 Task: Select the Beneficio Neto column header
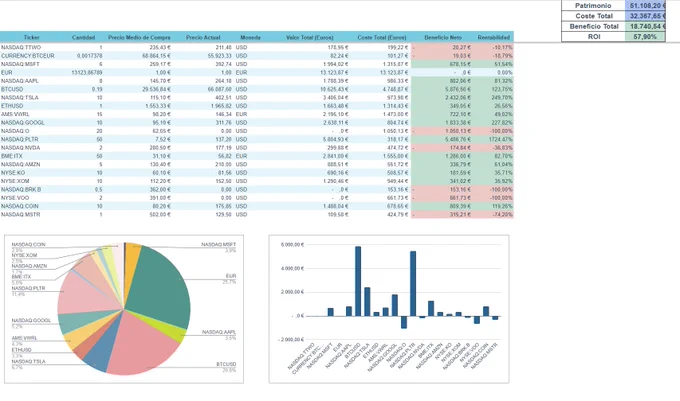pos(443,38)
